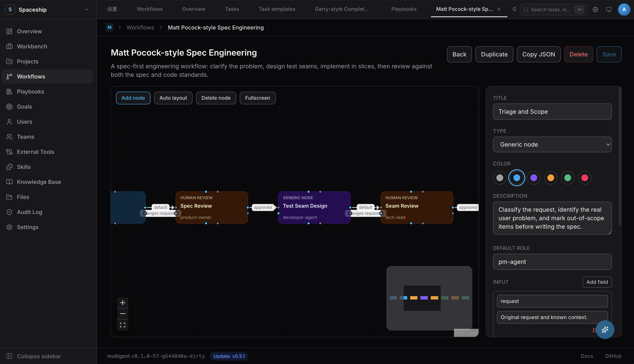Select the gray color swatch
Image resolution: width=634 pixels, height=364 pixels.
click(500, 178)
